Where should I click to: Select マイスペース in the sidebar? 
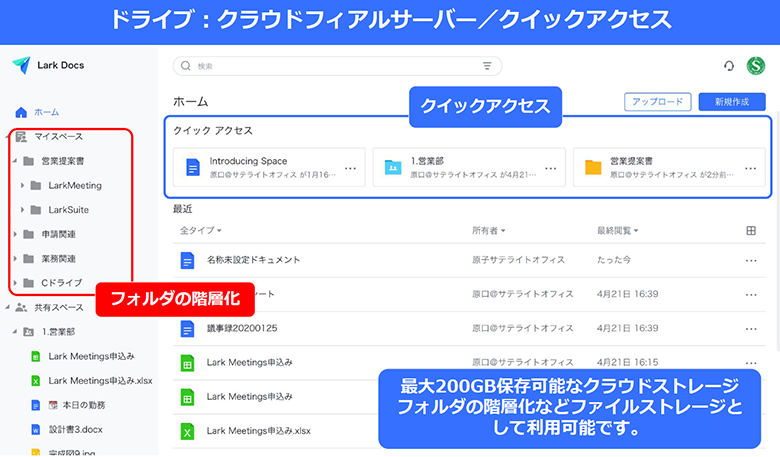tap(58, 137)
